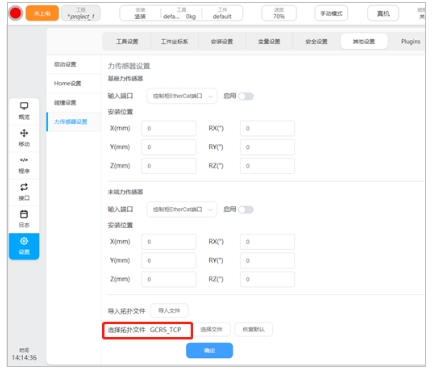Click RZ(°) field under 末端力传感器

coord(267,279)
